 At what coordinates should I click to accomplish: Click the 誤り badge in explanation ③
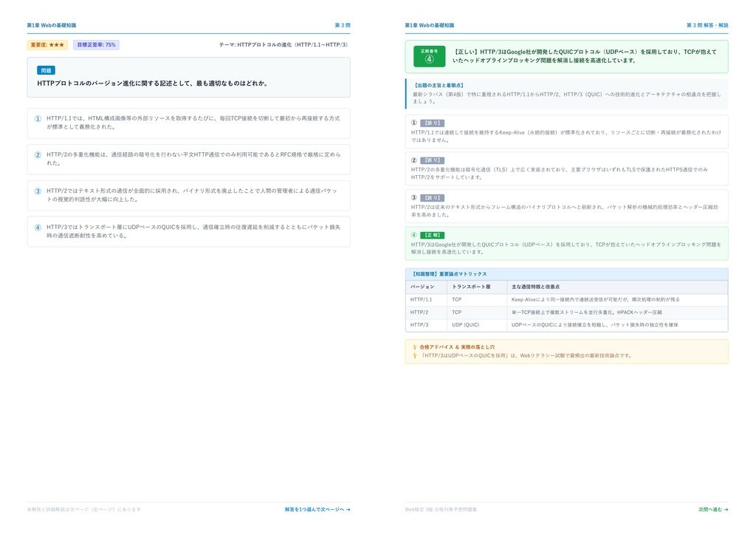pos(433,198)
